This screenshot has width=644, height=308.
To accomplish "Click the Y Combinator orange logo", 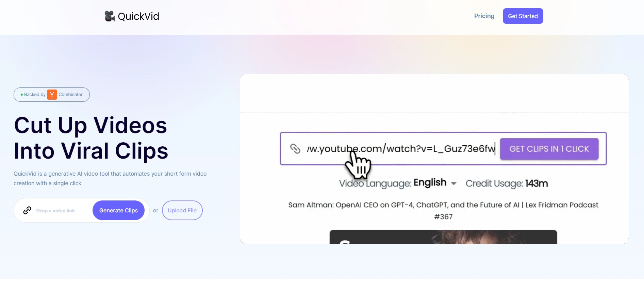I will pyautogui.click(x=52, y=95).
